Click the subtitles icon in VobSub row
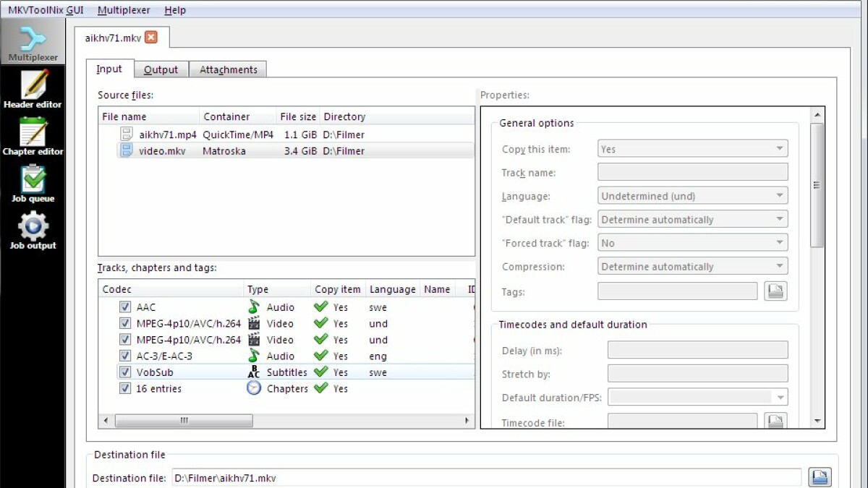Image resolution: width=868 pixels, height=488 pixels. pyautogui.click(x=254, y=372)
